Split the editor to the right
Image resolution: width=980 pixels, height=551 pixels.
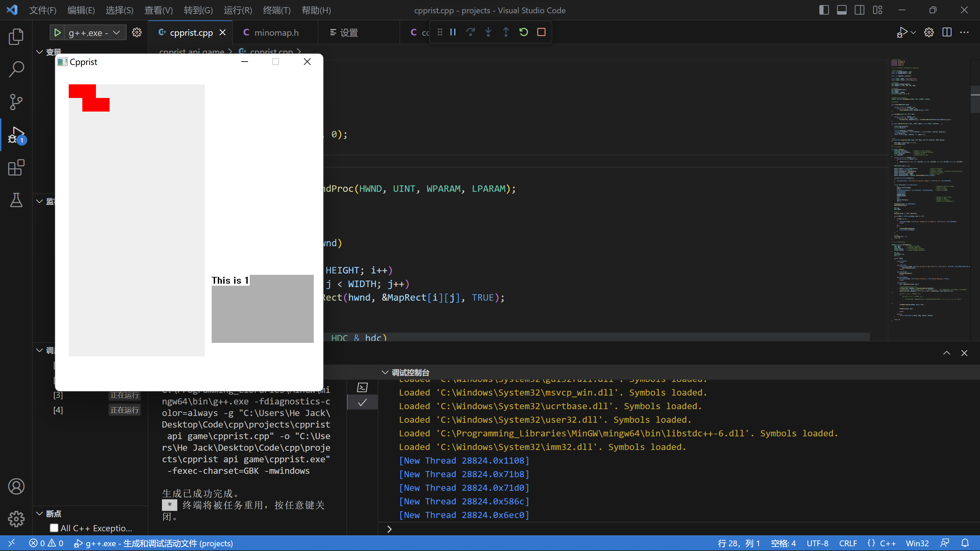(947, 32)
